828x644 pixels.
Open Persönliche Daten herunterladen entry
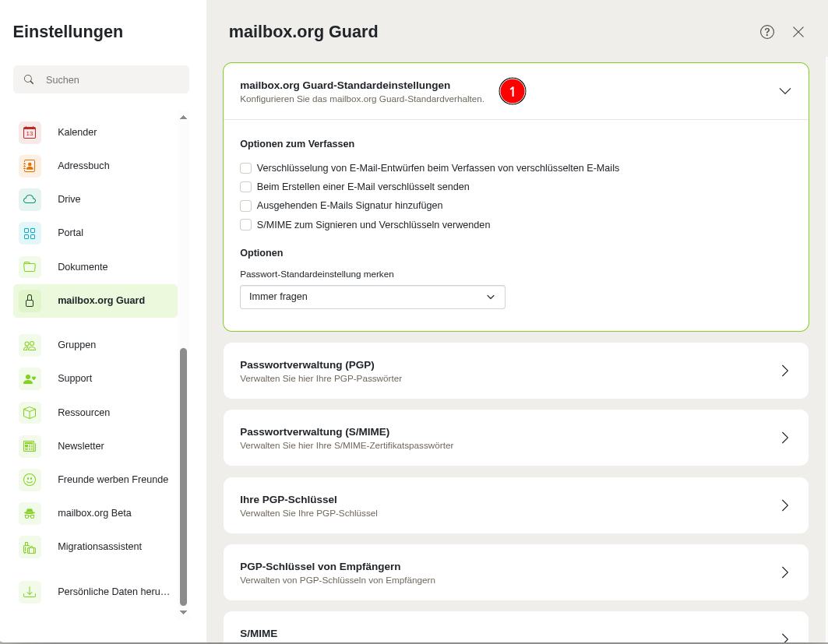coord(95,592)
